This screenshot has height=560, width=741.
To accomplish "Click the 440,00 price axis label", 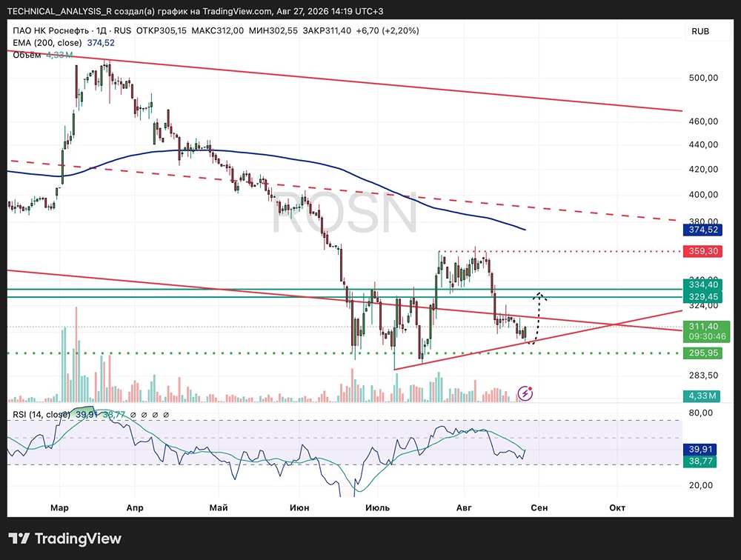I will pyautogui.click(x=703, y=145).
